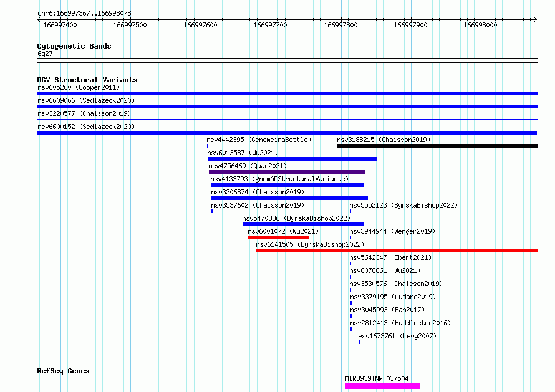The height and width of the screenshot is (392, 555).
Task: Select nsv4133793 (gnomADStructuralVariants) label
Action: [x=279, y=179]
